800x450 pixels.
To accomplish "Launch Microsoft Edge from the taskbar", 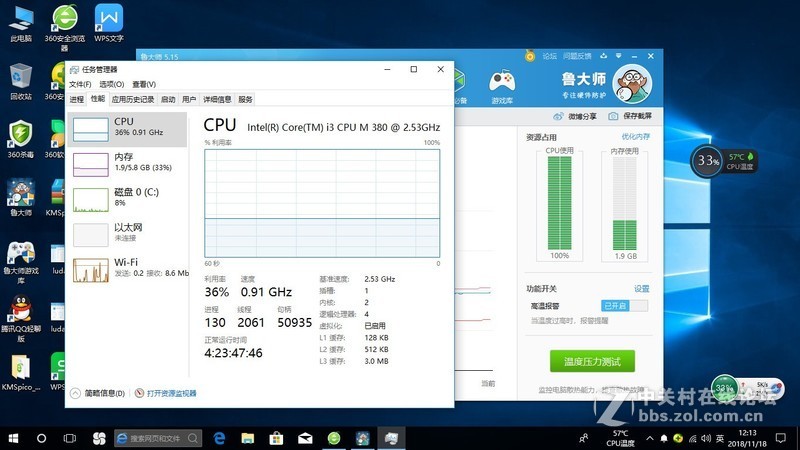I will point(219,438).
